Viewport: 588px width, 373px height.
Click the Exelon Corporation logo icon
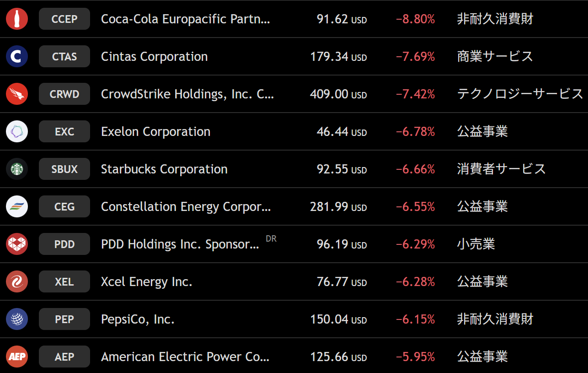[x=17, y=132]
